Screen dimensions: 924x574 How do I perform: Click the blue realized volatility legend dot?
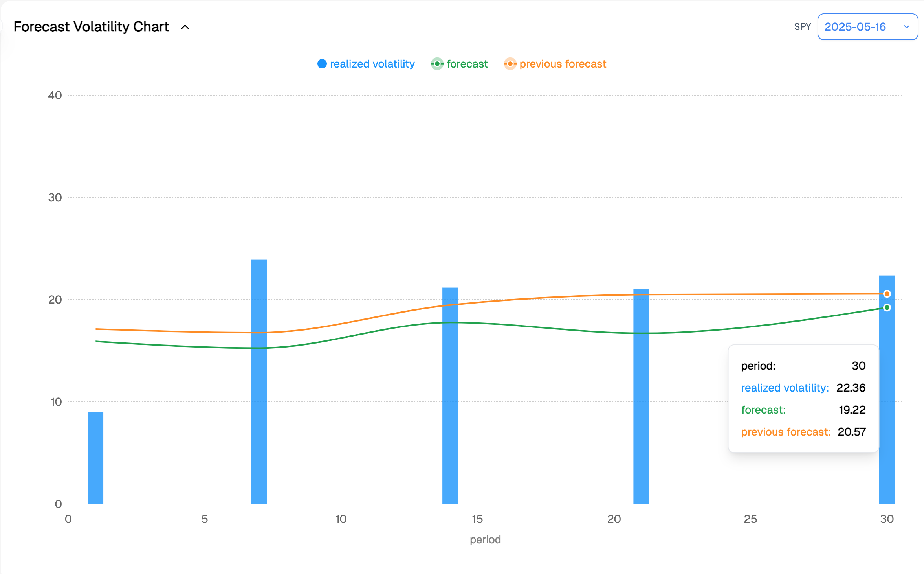point(322,64)
